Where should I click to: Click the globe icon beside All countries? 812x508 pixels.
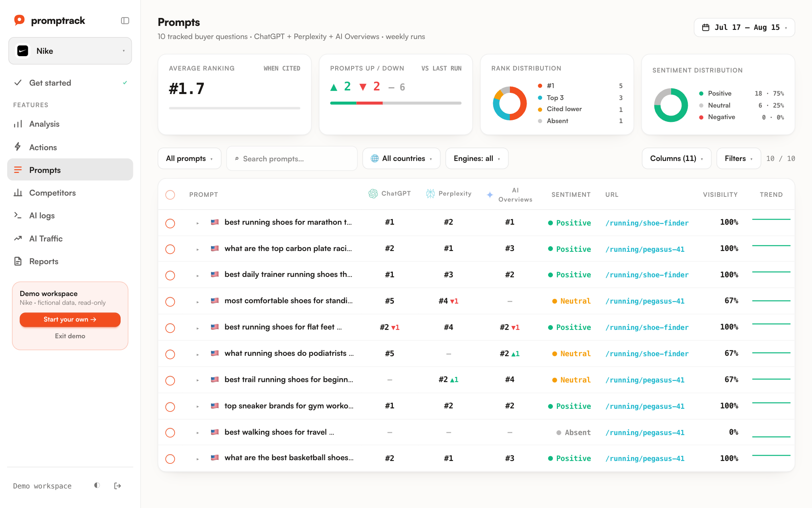375,159
